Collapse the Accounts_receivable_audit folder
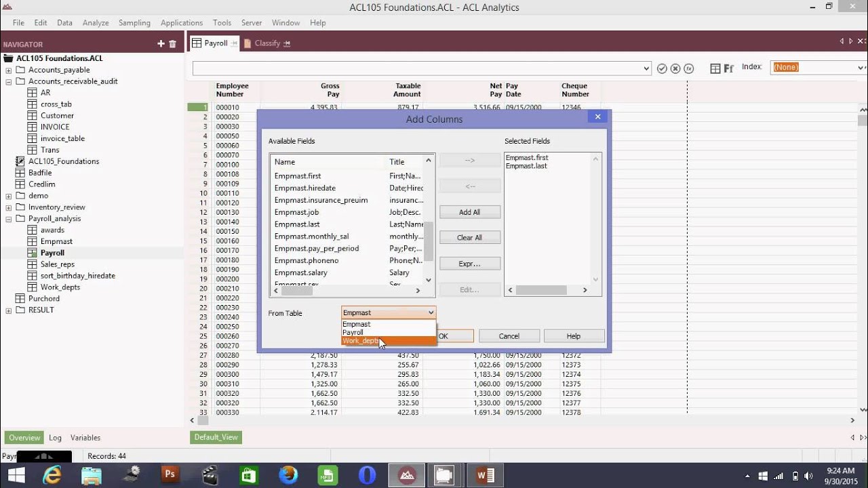 [x=8, y=81]
